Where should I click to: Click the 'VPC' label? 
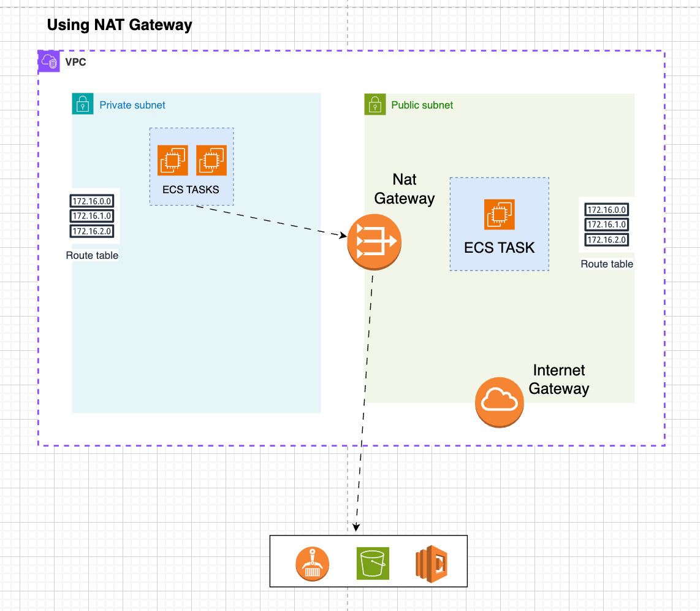[x=75, y=62]
